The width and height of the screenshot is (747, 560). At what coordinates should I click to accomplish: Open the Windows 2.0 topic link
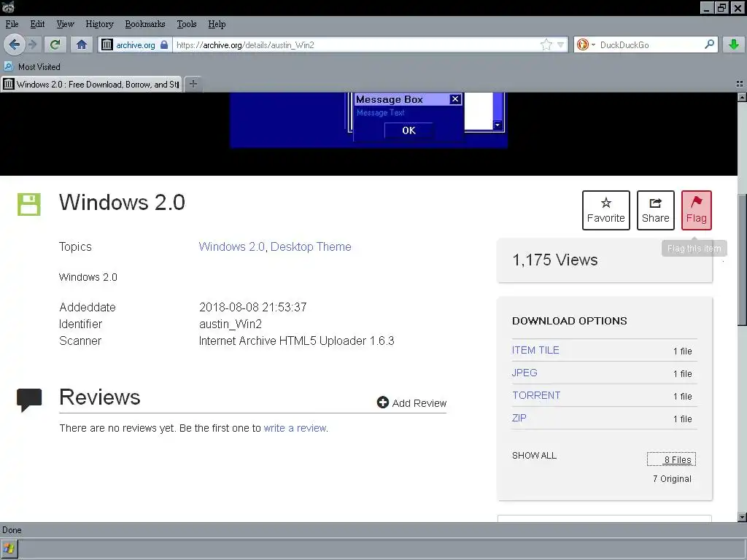(x=231, y=246)
